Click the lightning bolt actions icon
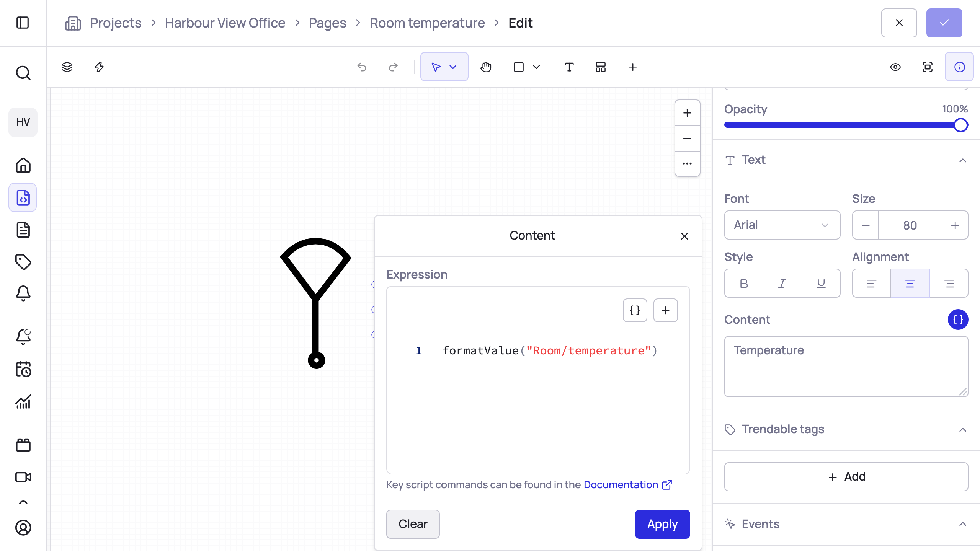Screen dimensions: 980x551 coord(99,67)
